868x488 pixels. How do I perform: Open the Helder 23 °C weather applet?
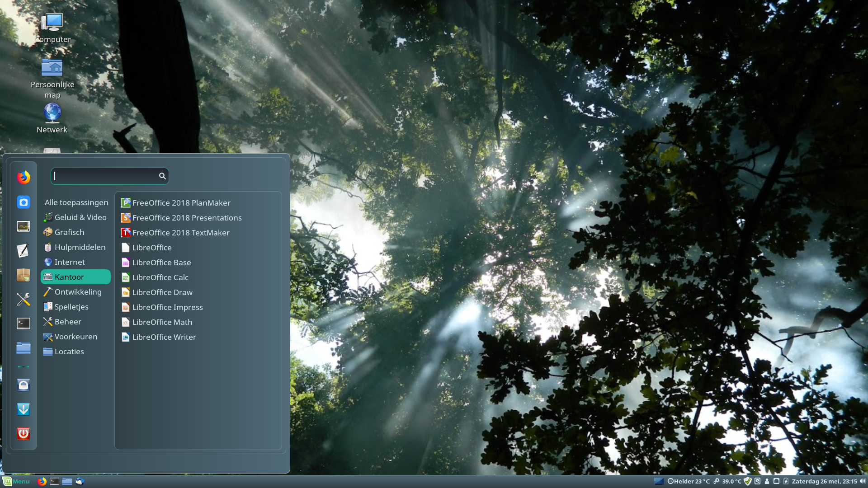pyautogui.click(x=689, y=481)
